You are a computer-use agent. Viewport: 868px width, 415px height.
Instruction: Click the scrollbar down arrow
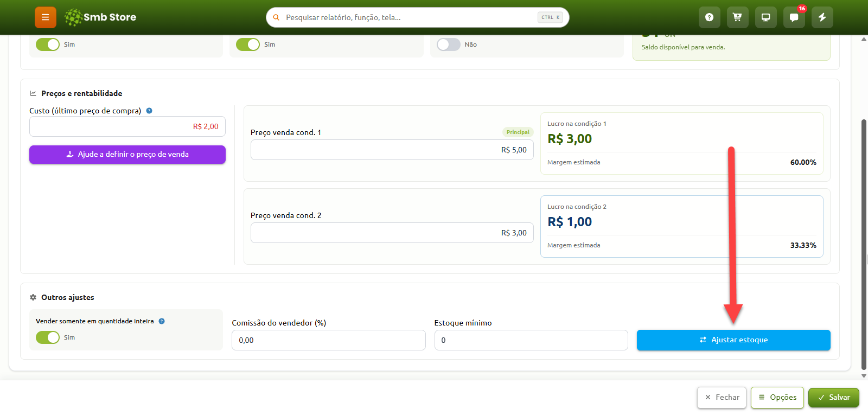click(864, 375)
